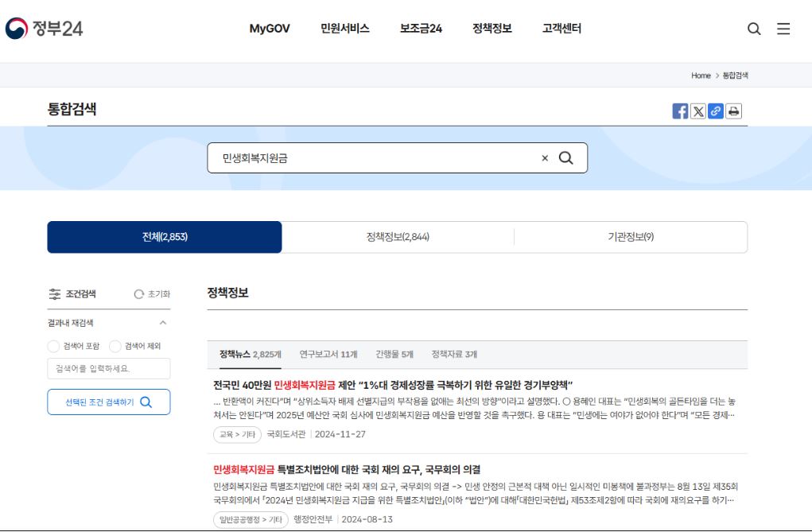The image size is (812, 532).
Task: Open 고객센터 menu
Action: [x=561, y=29]
